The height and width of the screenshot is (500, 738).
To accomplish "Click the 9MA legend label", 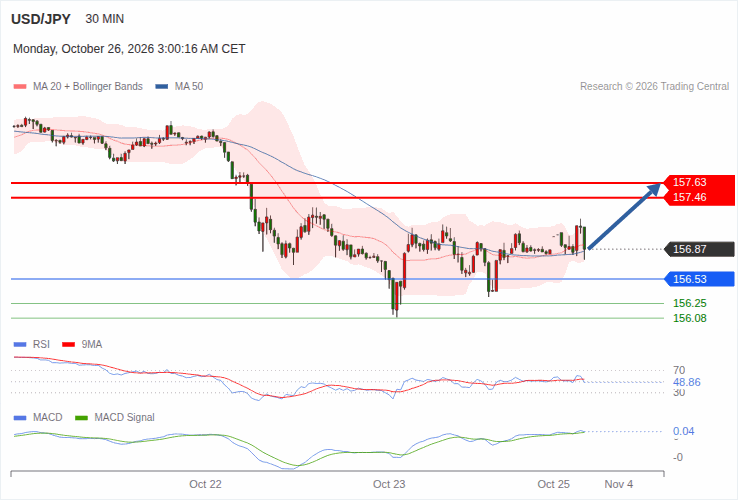I will [x=92, y=345].
